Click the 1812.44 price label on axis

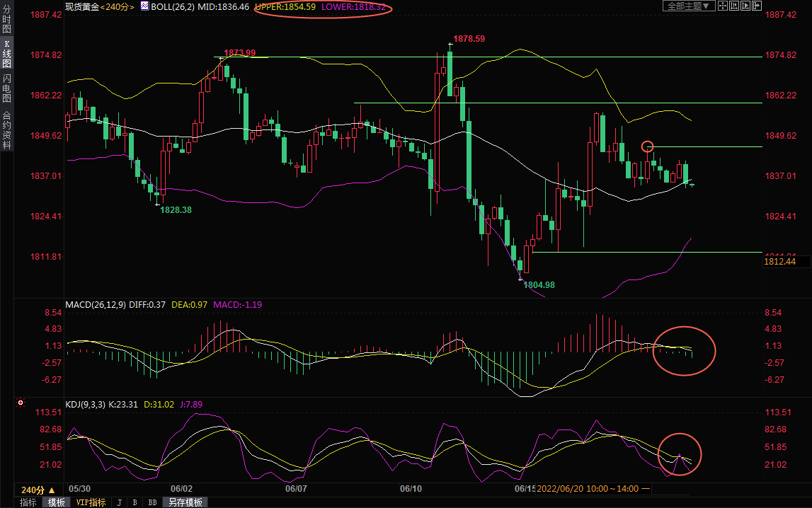coord(779,262)
